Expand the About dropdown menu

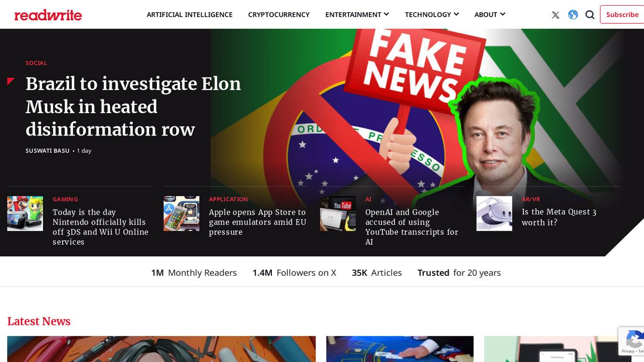point(490,15)
